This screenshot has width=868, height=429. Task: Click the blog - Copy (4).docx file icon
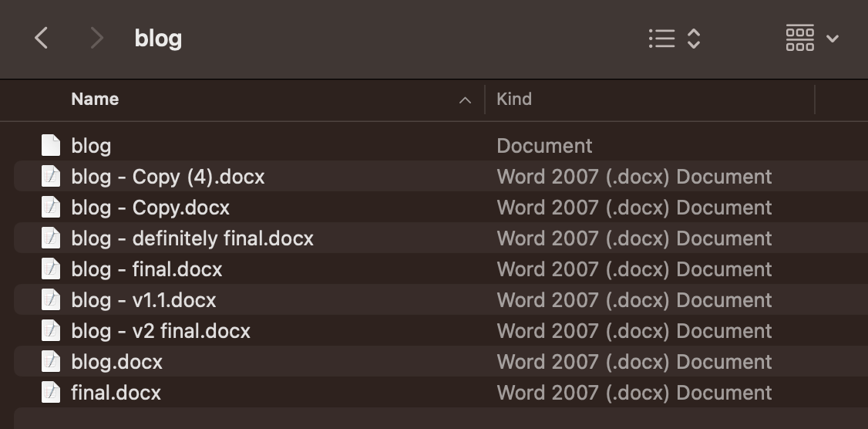(51, 177)
